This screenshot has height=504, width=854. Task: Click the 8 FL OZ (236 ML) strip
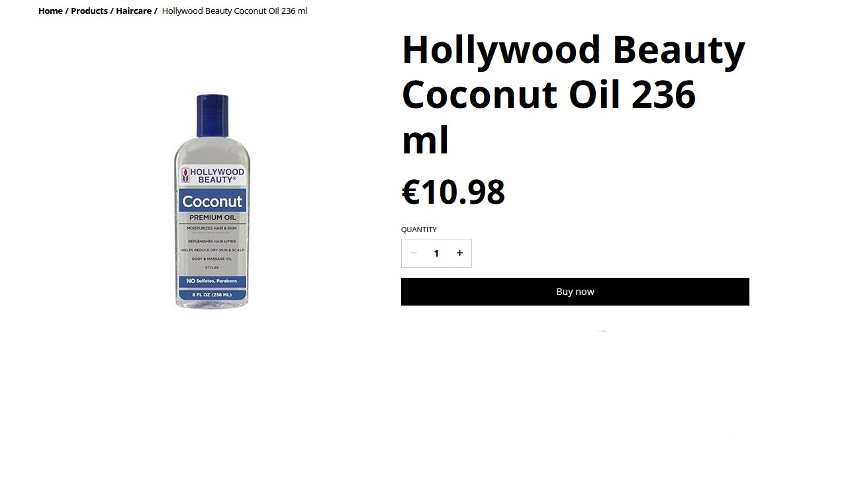[213, 294]
